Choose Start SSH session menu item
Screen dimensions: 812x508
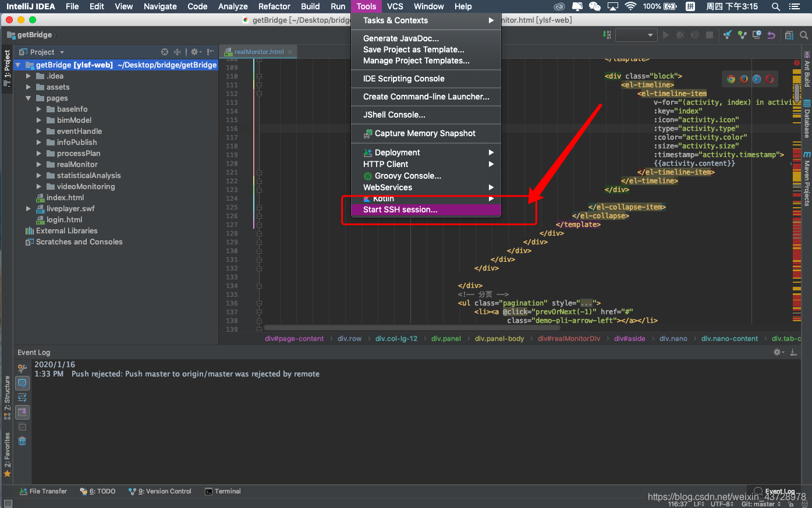coord(426,209)
